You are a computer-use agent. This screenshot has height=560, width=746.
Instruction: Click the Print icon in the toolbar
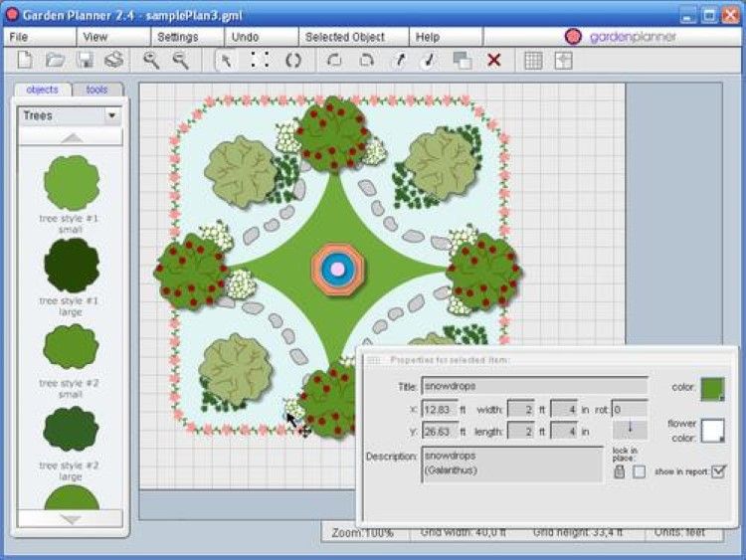coord(114,60)
